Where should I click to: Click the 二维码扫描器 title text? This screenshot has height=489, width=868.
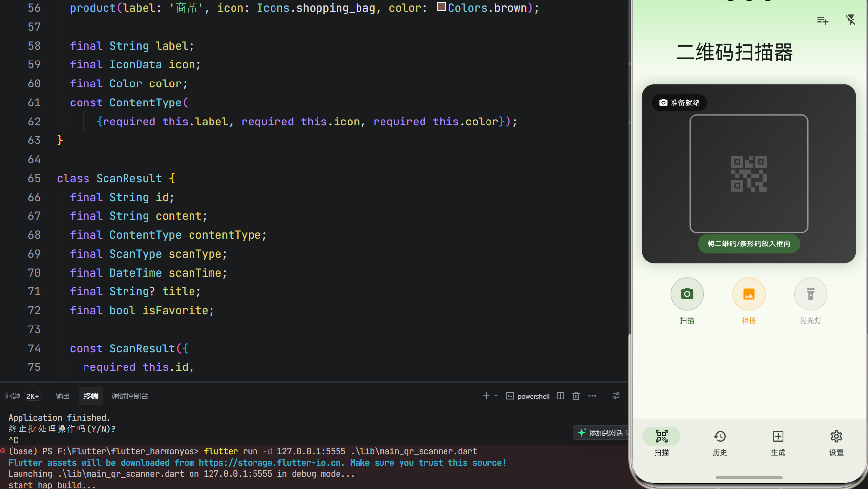[734, 52]
